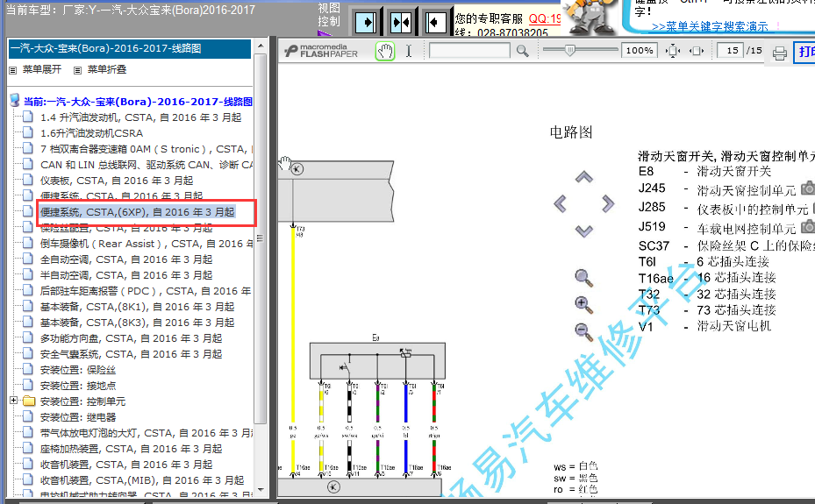Zoom out with the minus magnifier
The image size is (815, 504).
click(583, 332)
